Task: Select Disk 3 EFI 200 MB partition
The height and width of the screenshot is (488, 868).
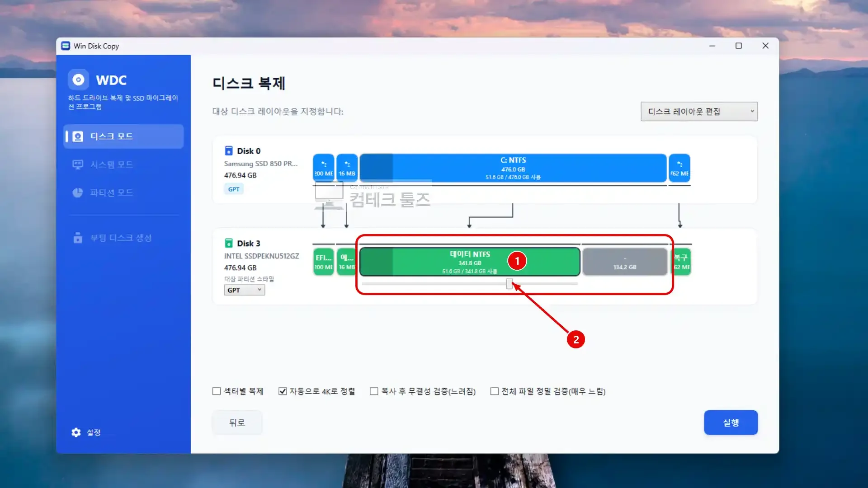Action: point(324,262)
